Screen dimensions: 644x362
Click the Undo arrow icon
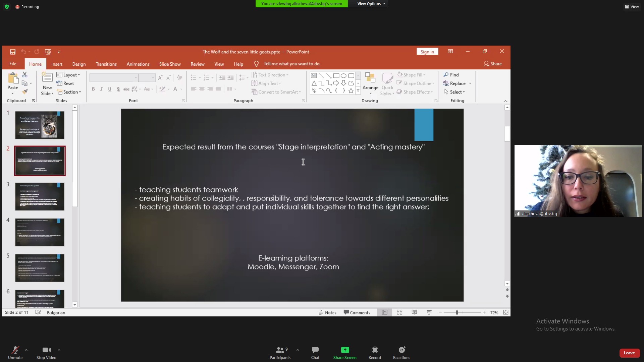pos(23,52)
